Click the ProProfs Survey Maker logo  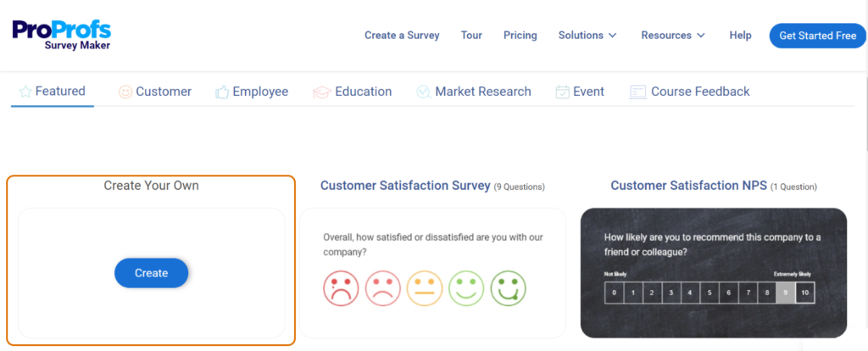tap(61, 35)
